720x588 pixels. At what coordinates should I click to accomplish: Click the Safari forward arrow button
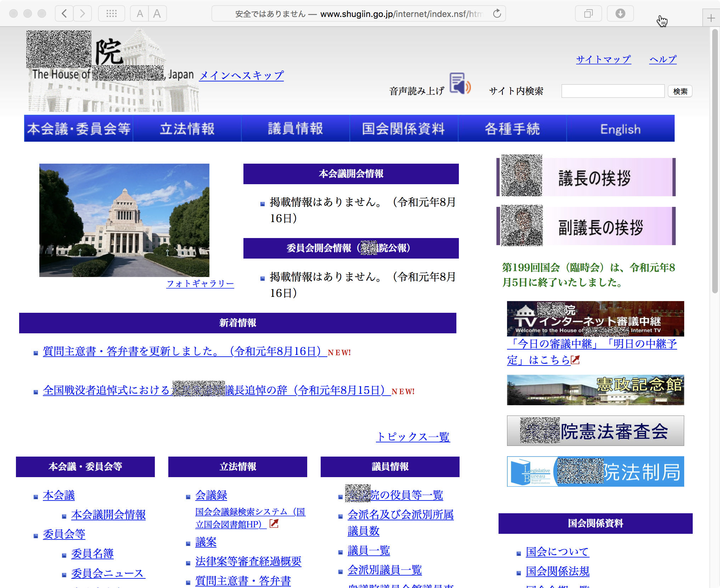click(83, 14)
